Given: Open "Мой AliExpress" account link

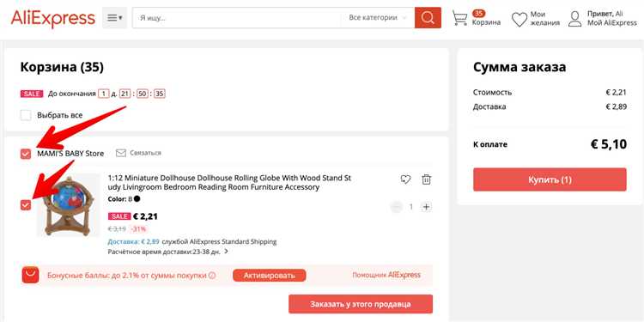Looking at the screenshot, I should click(x=611, y=23).
